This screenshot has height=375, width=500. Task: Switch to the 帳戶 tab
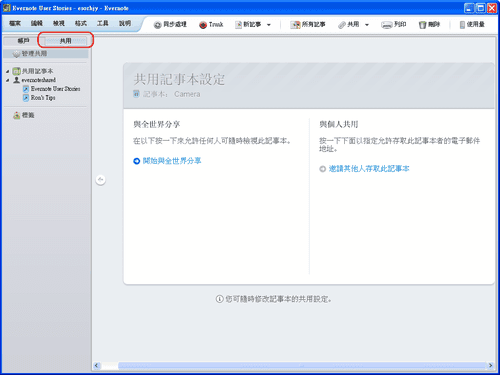click(23, 41)
